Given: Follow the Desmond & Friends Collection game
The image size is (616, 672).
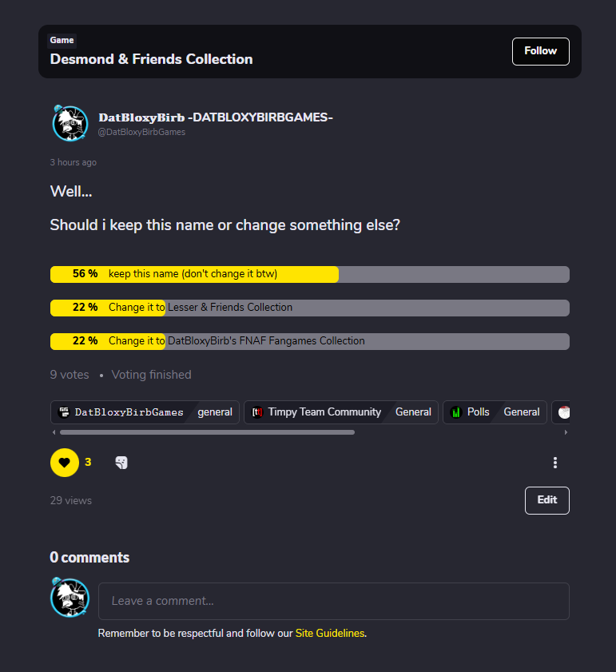Looking at the screenshot, I should [540, 51].
